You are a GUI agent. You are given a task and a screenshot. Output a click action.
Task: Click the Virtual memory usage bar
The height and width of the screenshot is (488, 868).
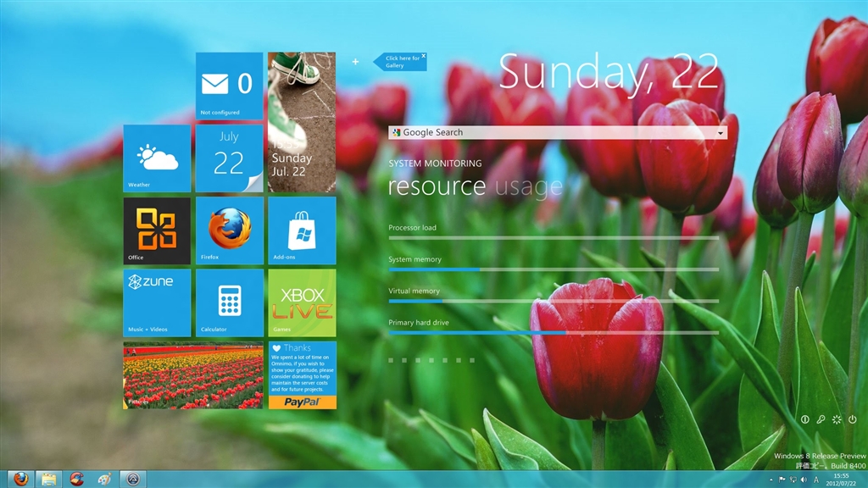coord(554,301)
